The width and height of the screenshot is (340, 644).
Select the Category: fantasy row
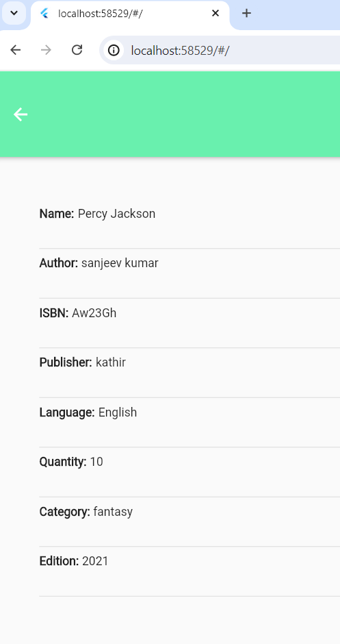(189, 512)
